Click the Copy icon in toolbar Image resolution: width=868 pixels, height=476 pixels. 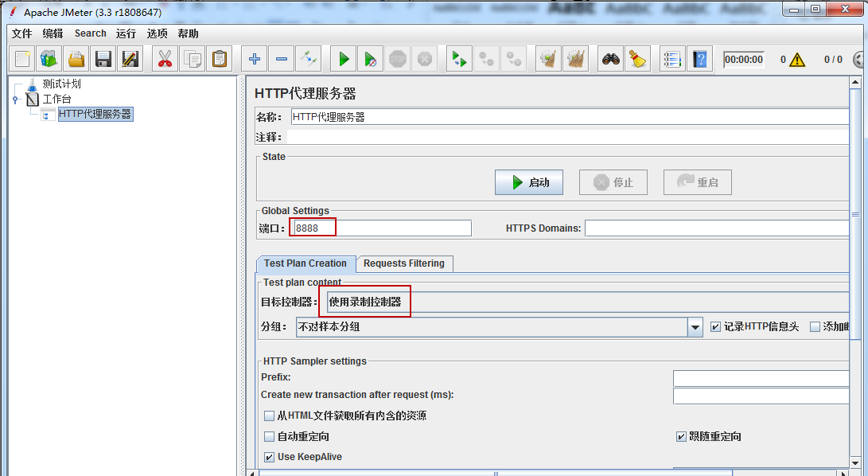pos(192,59)
